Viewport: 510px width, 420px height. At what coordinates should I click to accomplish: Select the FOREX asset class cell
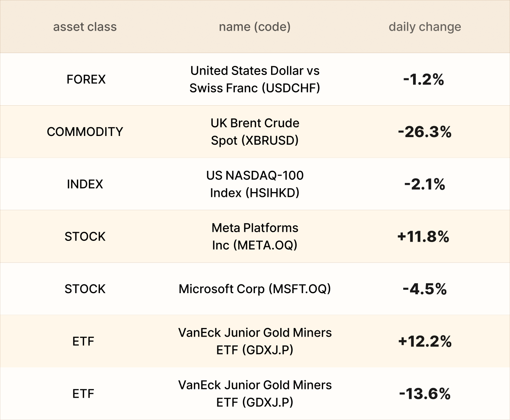(x=86, y=79)
